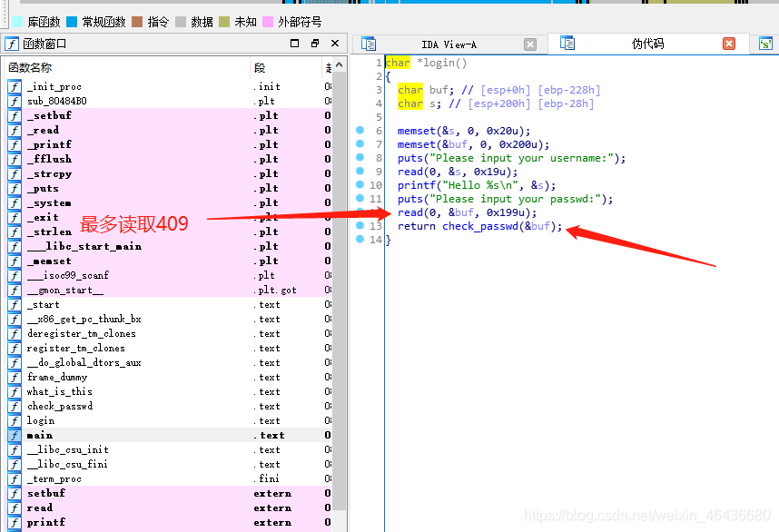Click the pseudocode (伪代码) tab icon
The width and height of the screenshot is (779, 532).
tap(567, 44)
